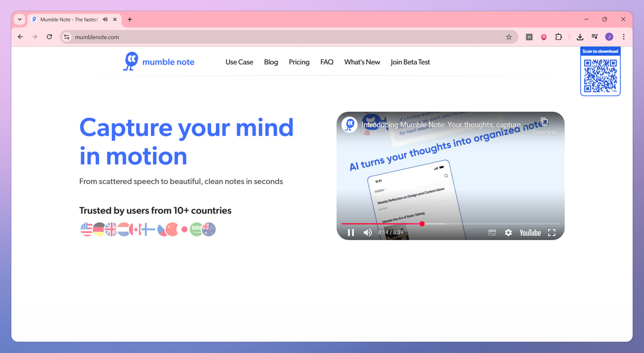Viewport: 644px width, 353px height.
Task: Open the video on YouTube via logo
Action: point(530,233)
